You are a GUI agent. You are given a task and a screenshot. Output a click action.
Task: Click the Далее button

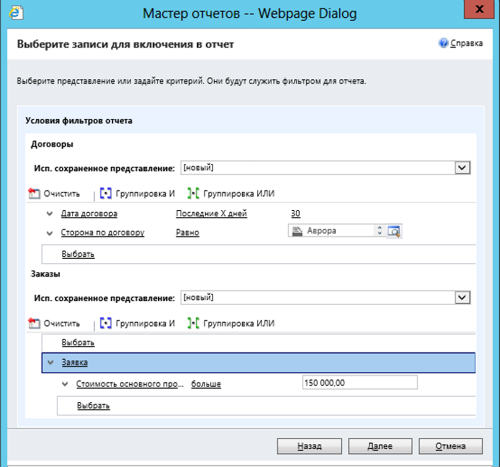pos(380,446)
